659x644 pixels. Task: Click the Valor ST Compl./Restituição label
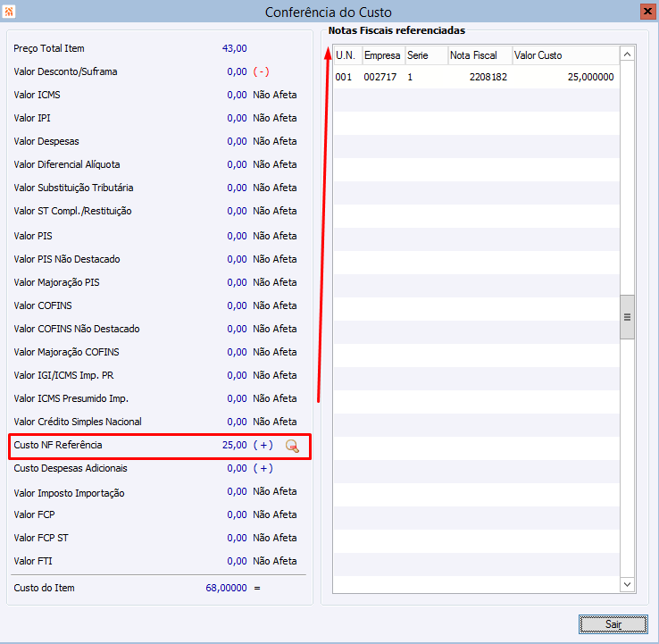[72, 211]
